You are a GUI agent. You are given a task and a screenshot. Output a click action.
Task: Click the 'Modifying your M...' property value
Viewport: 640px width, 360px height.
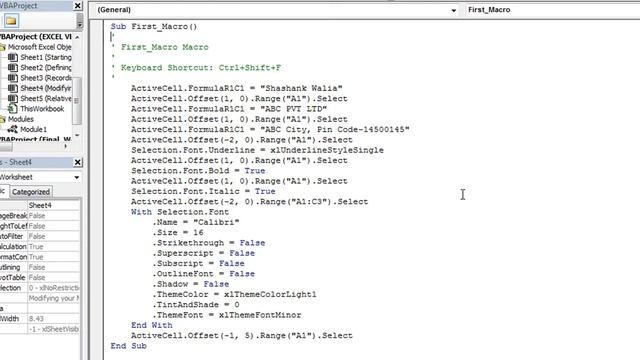53,298
